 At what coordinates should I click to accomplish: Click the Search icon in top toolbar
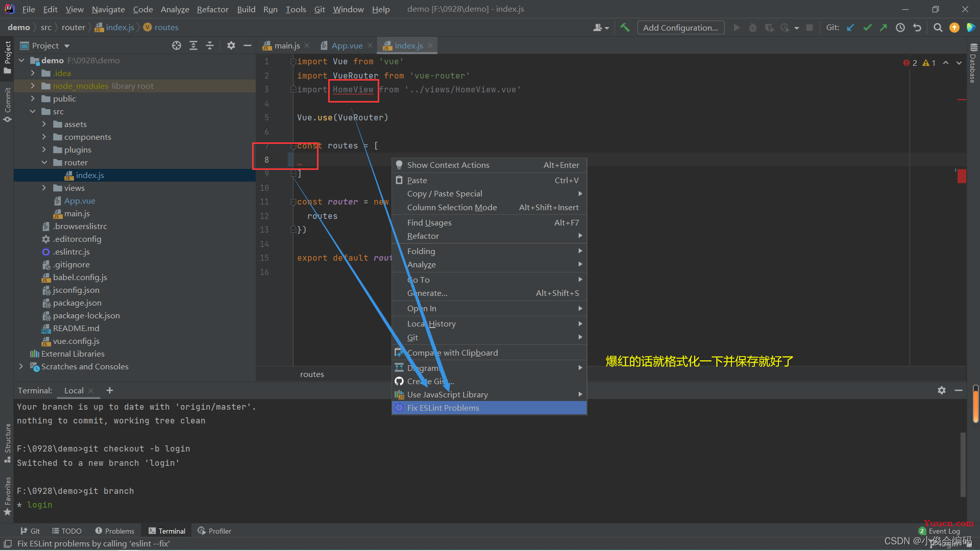938,28
